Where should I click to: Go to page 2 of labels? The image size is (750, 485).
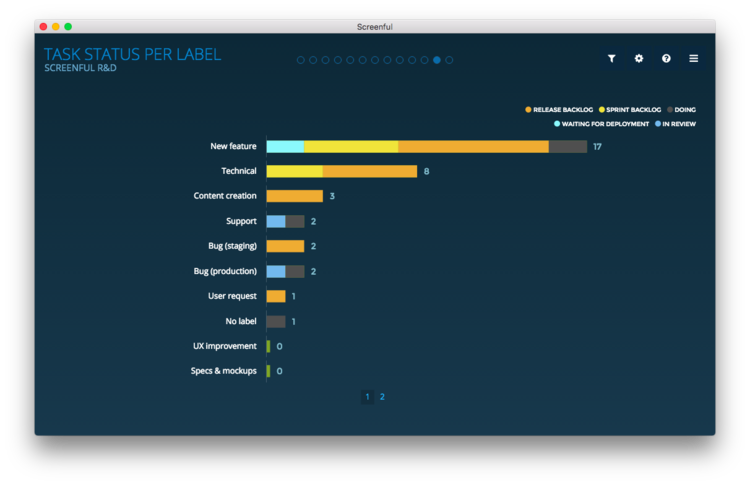(382, 397)
